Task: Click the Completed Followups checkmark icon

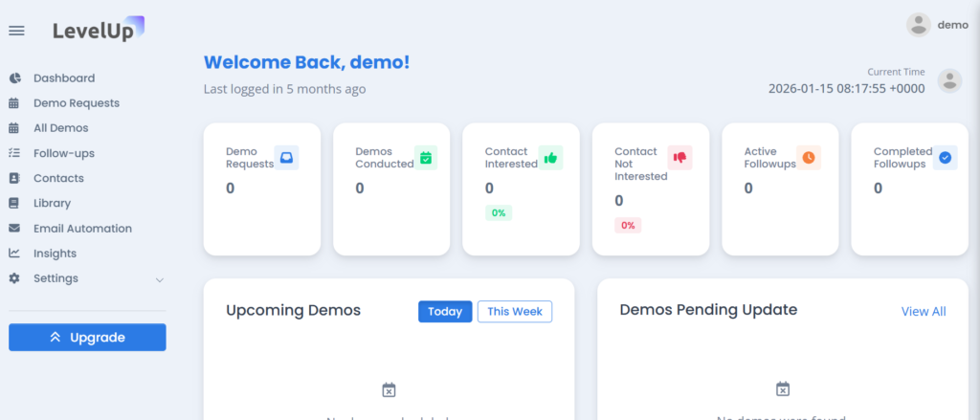Action: (x=945, y=158)
